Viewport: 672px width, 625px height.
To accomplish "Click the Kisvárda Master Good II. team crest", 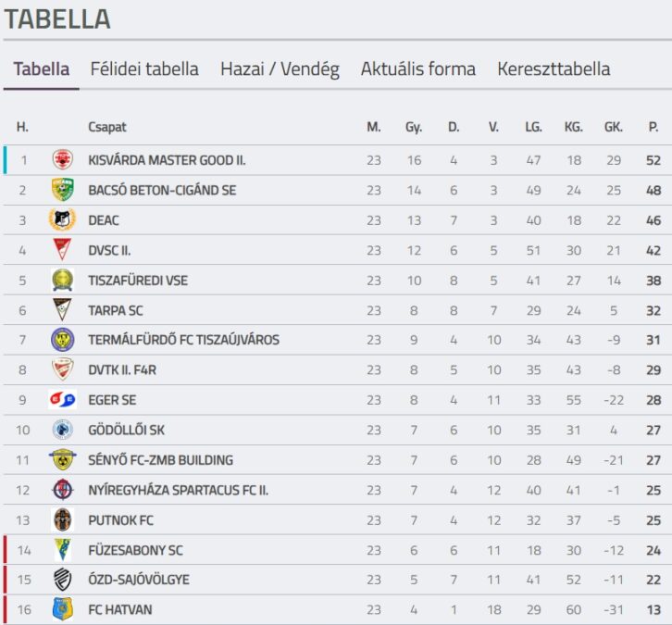I will click(63, 160).
